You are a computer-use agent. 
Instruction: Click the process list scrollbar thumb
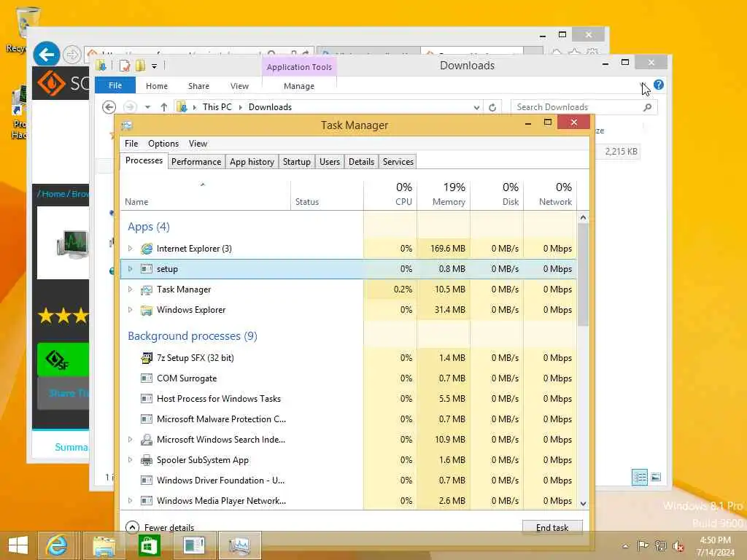(x=583, y=275)
